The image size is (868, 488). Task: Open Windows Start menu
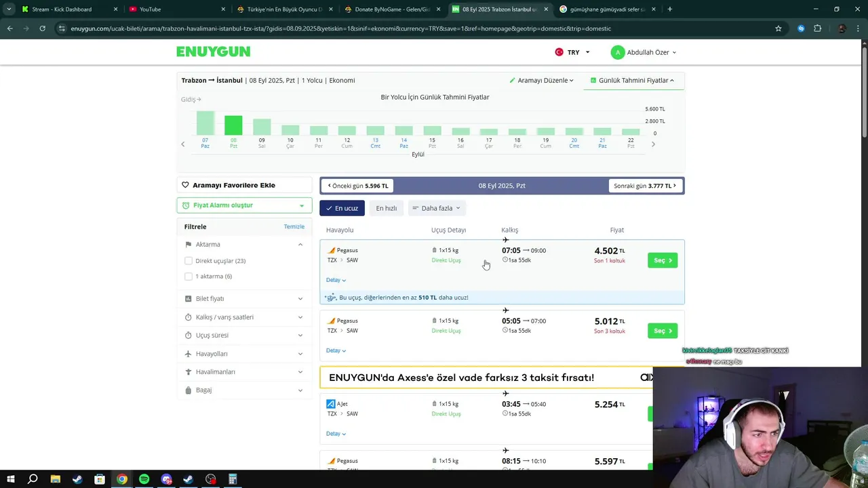(10, 479)
